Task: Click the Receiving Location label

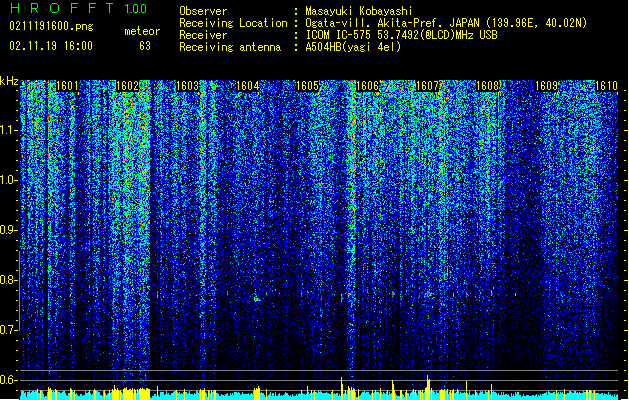Action: 233,23
